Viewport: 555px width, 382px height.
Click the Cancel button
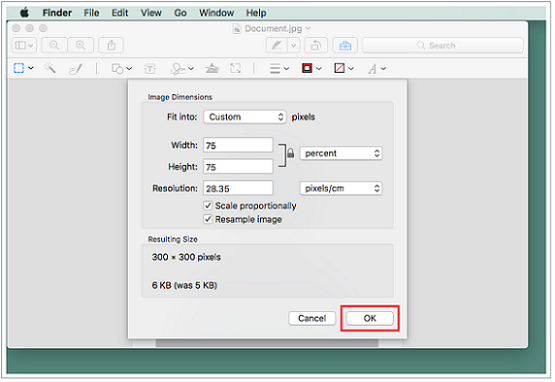[x=312, y=318]
